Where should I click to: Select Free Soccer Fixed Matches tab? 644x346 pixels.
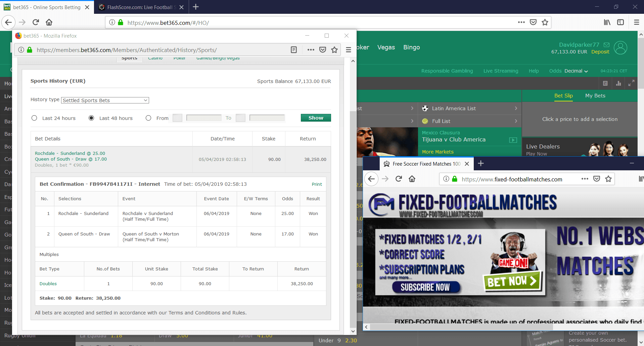[426, 164]
